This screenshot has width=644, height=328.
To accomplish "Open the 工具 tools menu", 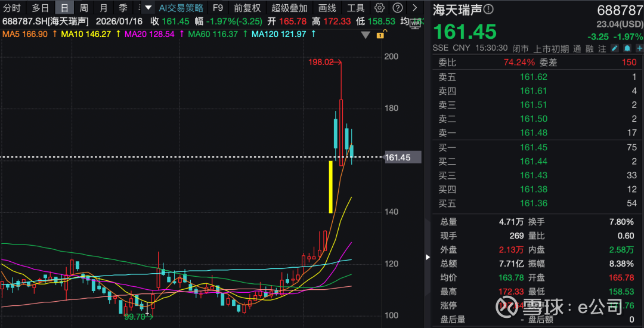I will coord(355,8).
